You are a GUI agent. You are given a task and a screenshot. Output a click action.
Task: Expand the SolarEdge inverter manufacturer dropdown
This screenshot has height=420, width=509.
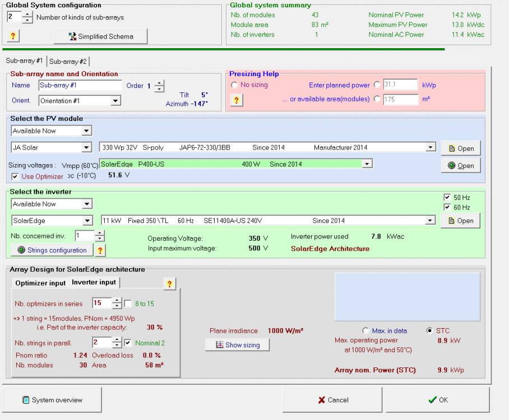coord(86,221)
